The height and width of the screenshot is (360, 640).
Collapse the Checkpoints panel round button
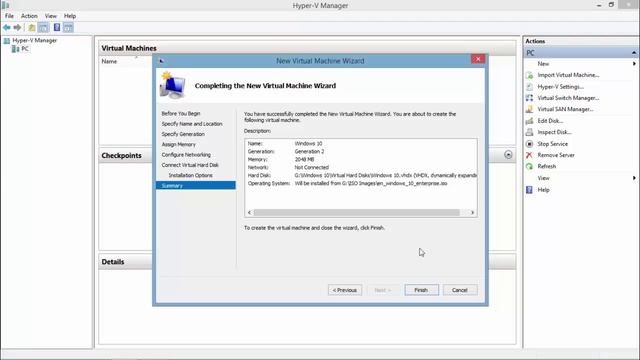pyautogui.click(x=508, y=155)
